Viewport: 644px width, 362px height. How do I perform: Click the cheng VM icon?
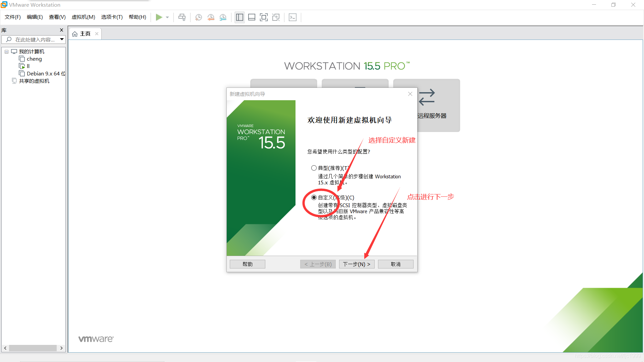coord(22,59)
